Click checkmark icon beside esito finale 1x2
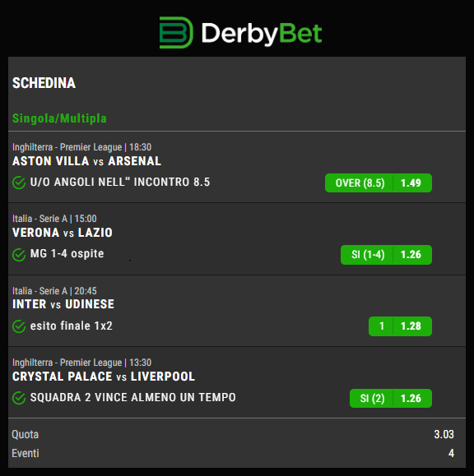Image resolution: width=474 pixels, height=476 pixels. point(19,326)
